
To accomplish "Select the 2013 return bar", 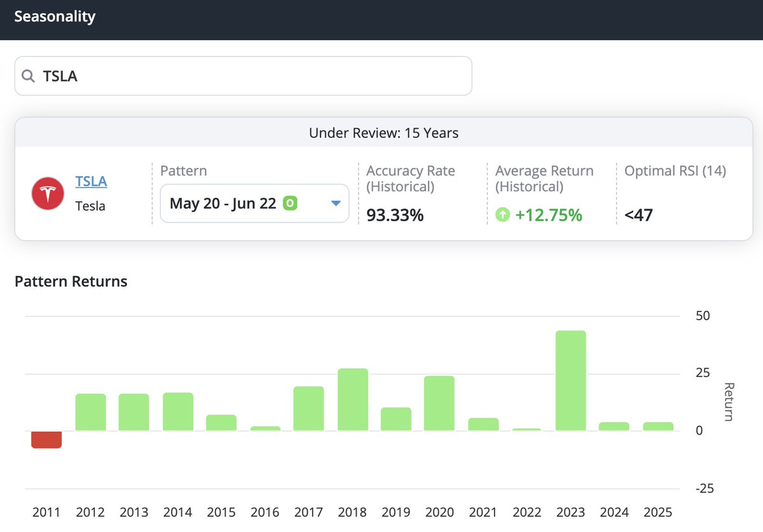I will 134,413.
